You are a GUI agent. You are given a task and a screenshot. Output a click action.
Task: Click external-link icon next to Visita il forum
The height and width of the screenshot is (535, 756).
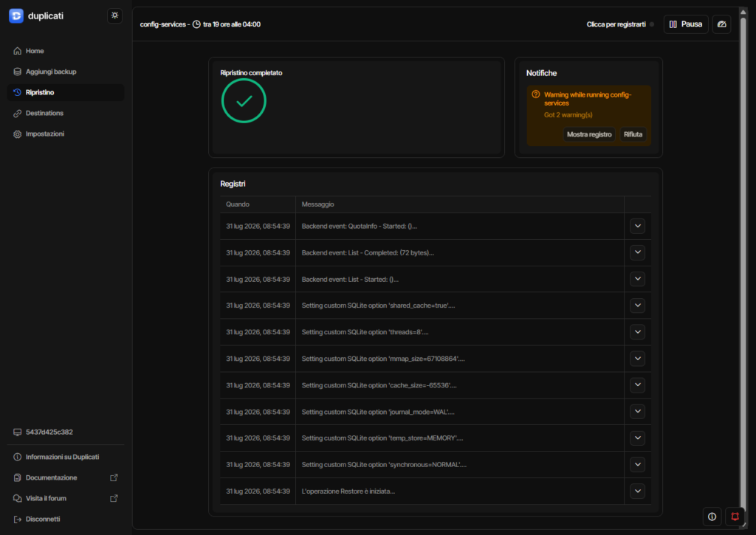pos(114,498)
